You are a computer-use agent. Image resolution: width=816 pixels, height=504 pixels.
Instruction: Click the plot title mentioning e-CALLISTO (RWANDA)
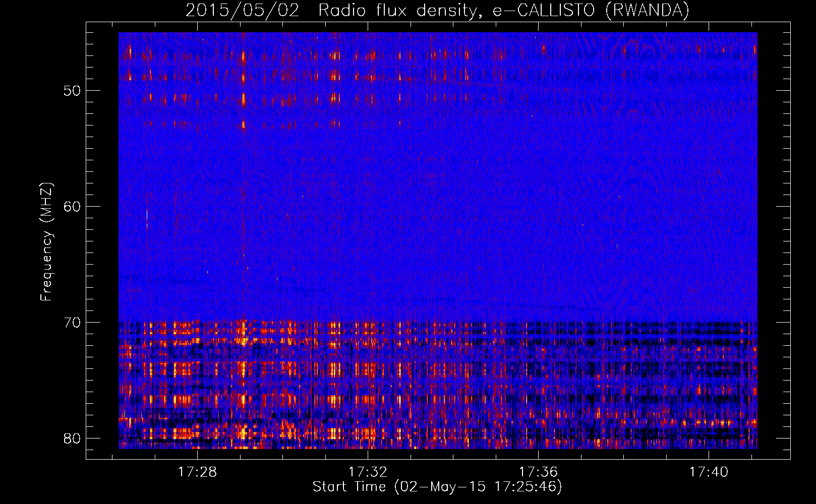point(437,11)
